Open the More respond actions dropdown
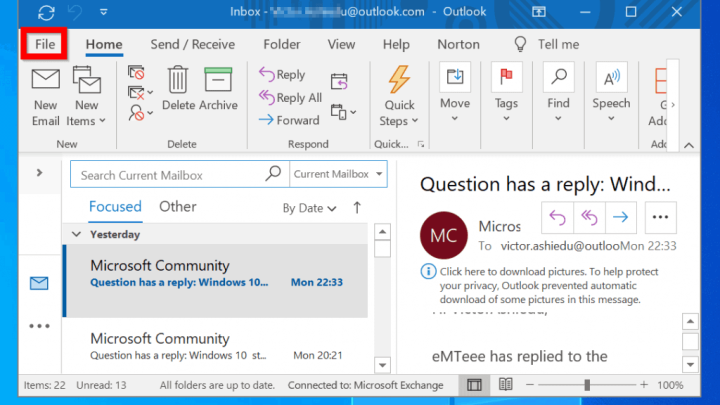Viewport: 720px width, 405px height. 343,112
